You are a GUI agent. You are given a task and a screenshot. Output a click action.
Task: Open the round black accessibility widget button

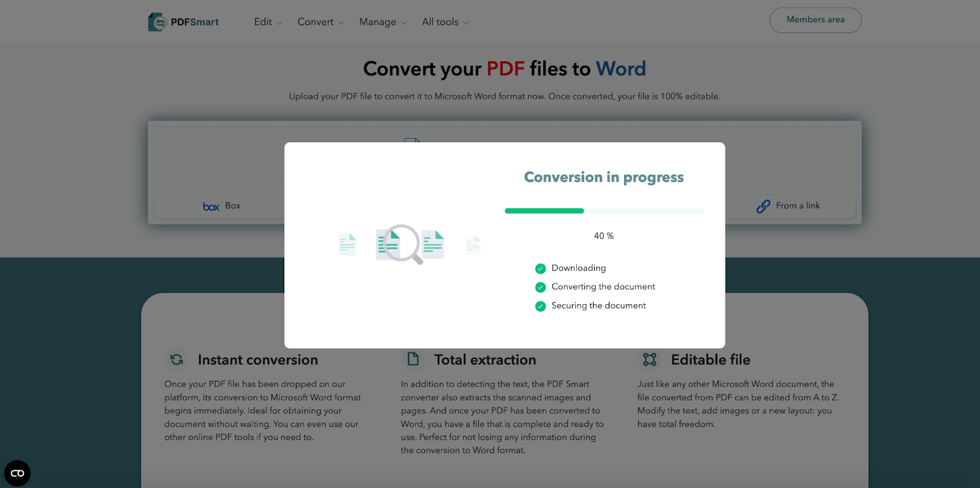17,473
